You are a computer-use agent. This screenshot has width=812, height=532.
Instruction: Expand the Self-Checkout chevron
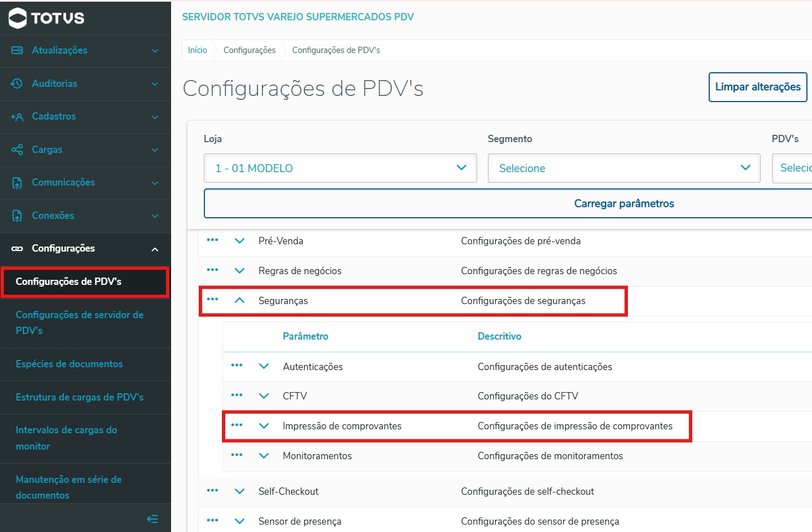(x=239, y=491)
